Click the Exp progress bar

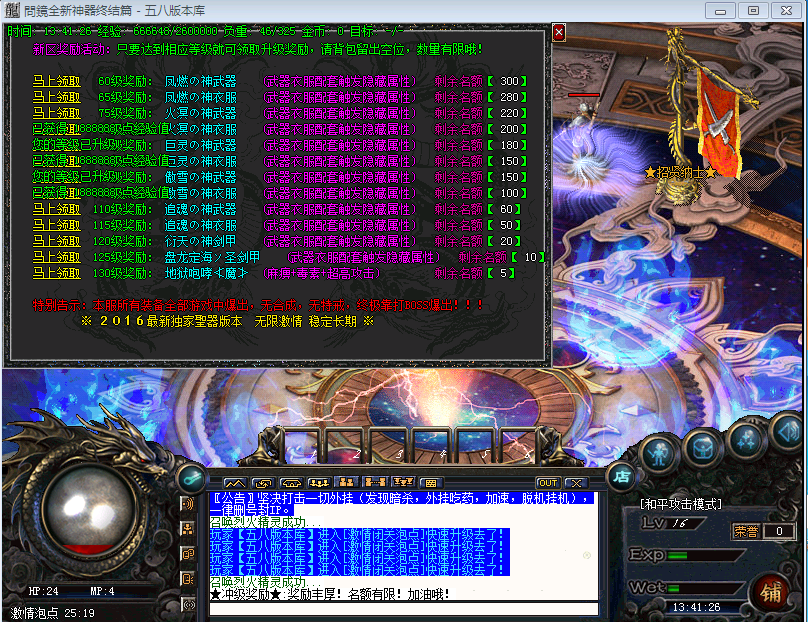pyautogui.click(x=706, y=556)
